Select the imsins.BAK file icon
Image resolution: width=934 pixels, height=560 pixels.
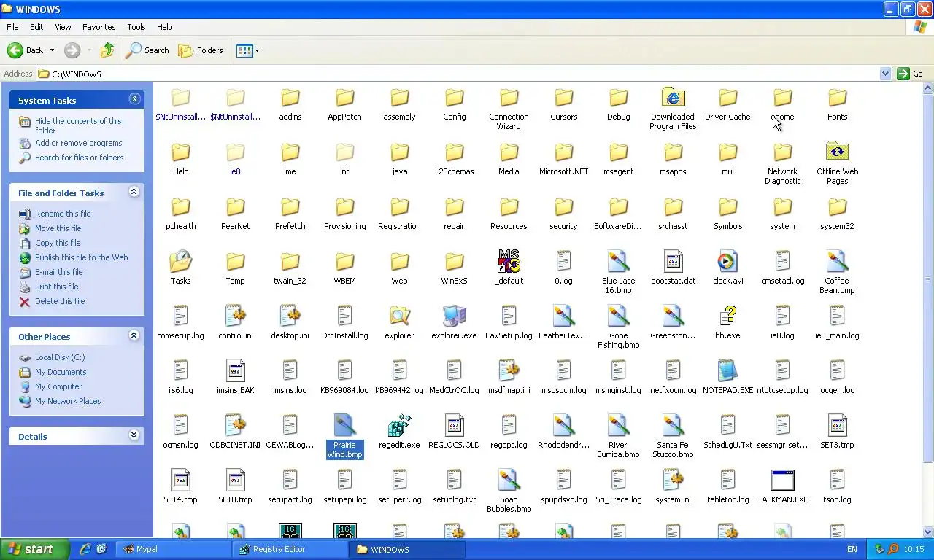click(235, 370)
